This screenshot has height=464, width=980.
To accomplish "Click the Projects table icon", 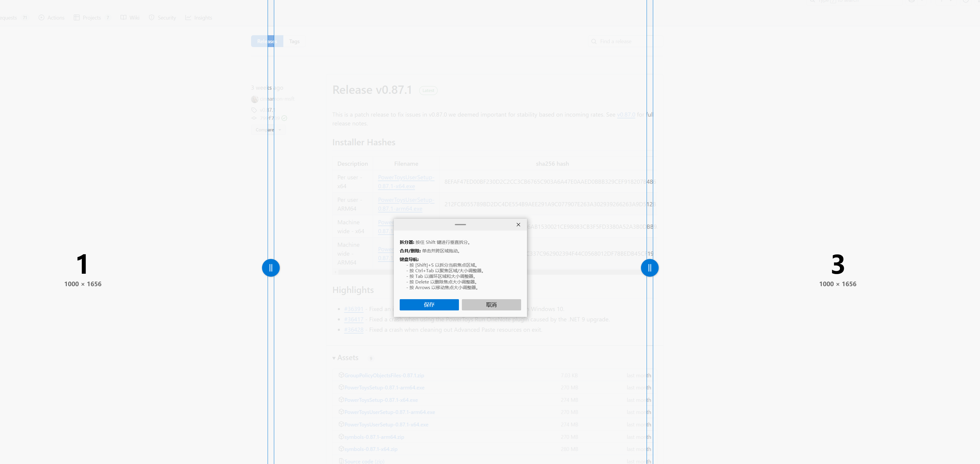I will (x=76, y=17).
